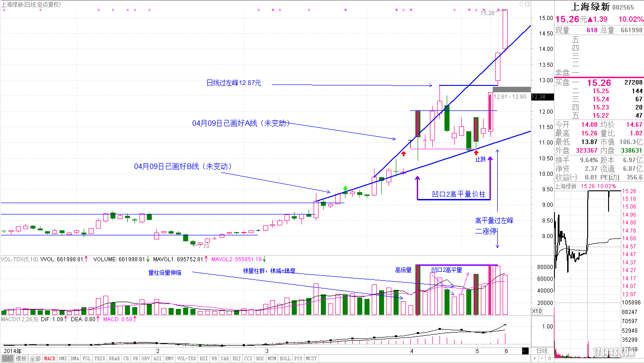Switch to the SAR indicator

pos(225,358)
